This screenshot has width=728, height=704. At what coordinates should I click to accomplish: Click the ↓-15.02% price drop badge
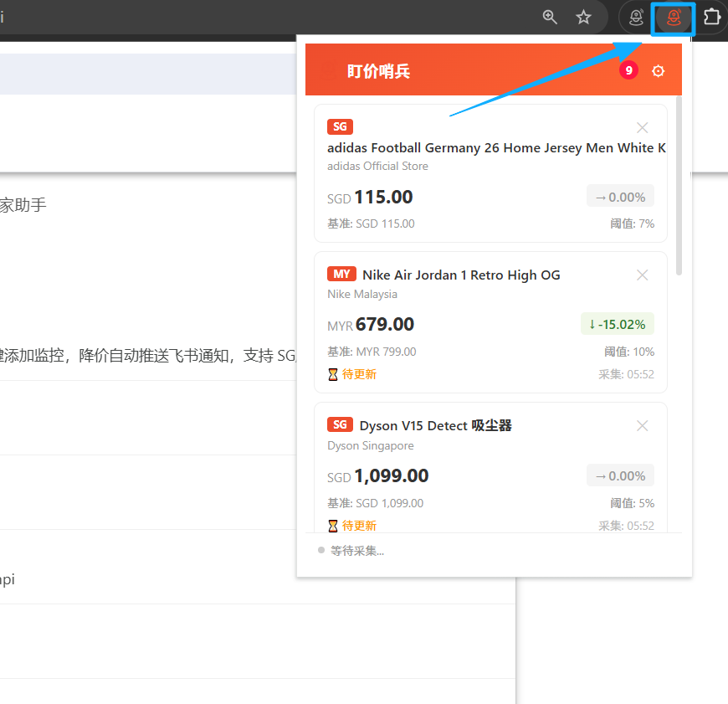[x=617, y=324]
